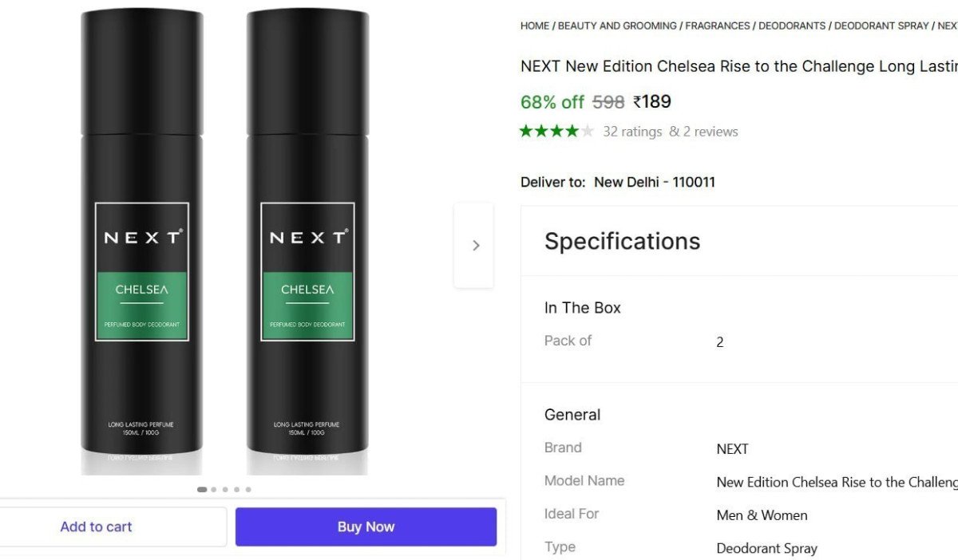The image size is (958, 560).
Task: Select the third carousel dot indicator
Action: pos(225,490)
